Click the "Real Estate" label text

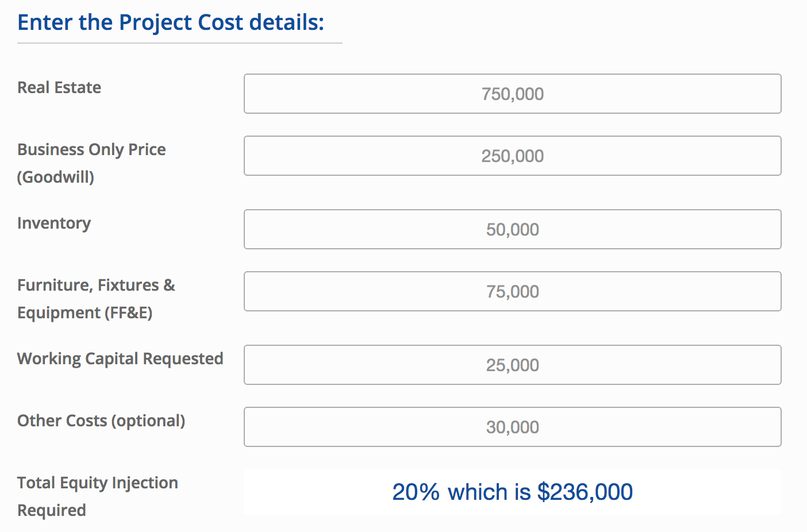(59, 87)
